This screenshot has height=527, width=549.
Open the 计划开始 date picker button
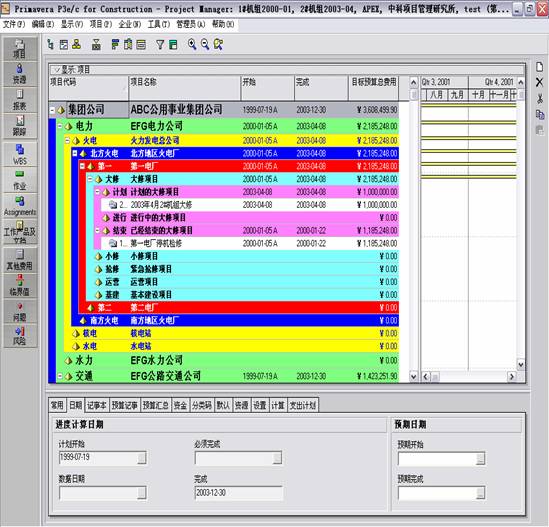(141, 458)
